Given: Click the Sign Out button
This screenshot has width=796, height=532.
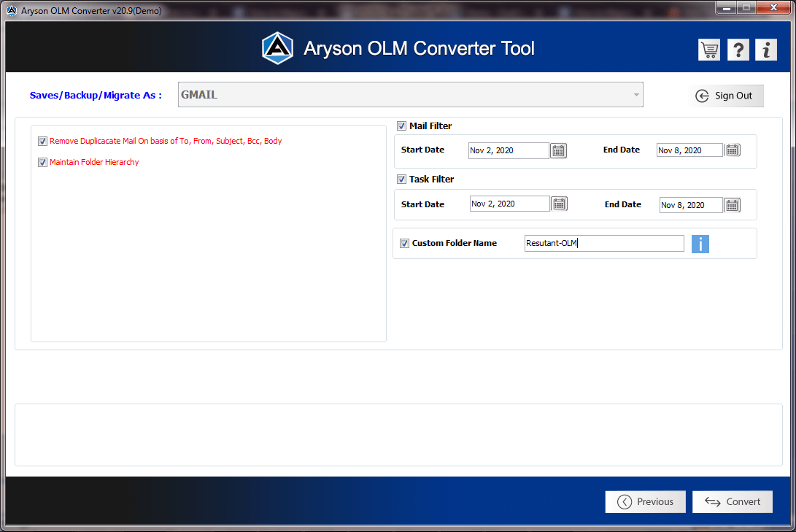Looking at the screenshot, I should coord(725,96).
